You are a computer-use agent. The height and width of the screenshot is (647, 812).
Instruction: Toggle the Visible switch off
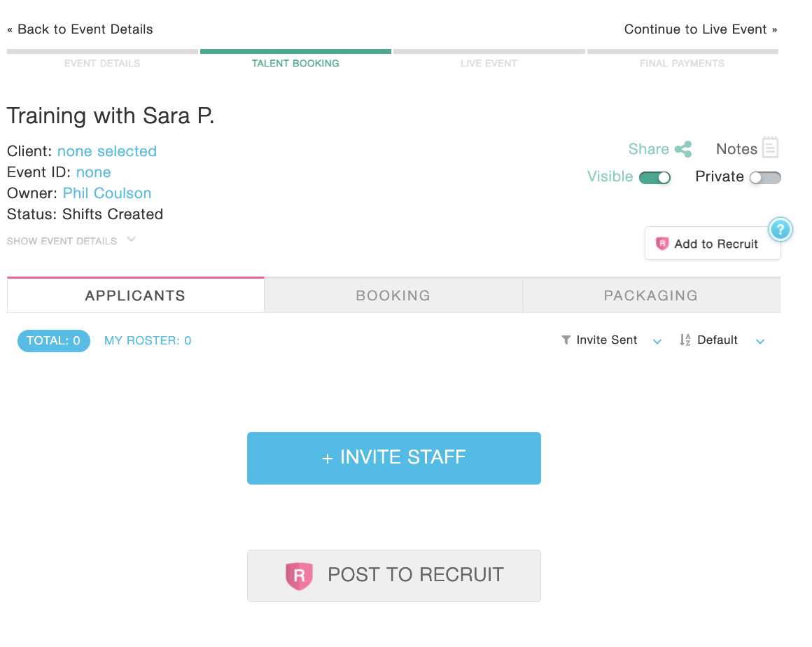tap(655, 178)
